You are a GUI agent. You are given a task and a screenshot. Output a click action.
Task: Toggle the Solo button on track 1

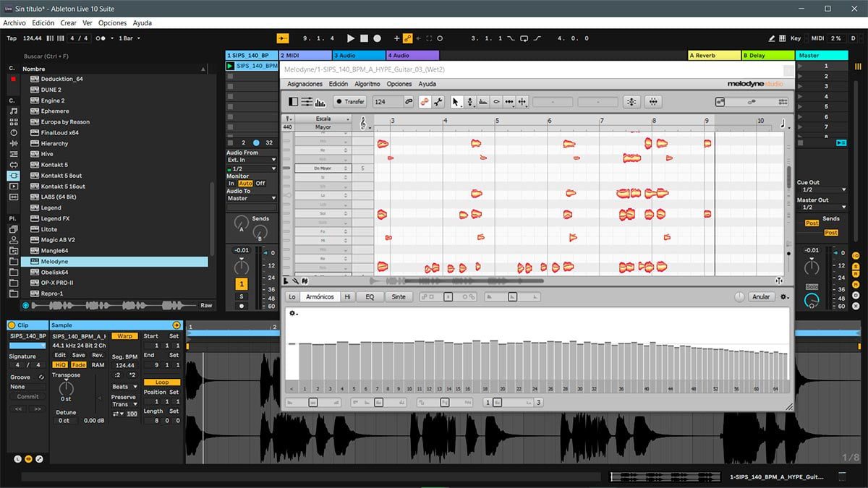(242, 296)
